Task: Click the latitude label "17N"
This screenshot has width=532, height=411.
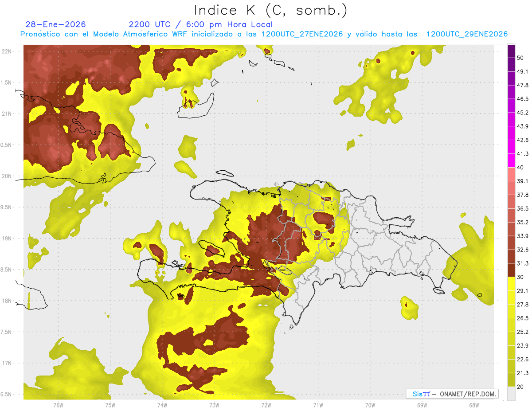Action: tap(7, 364)
